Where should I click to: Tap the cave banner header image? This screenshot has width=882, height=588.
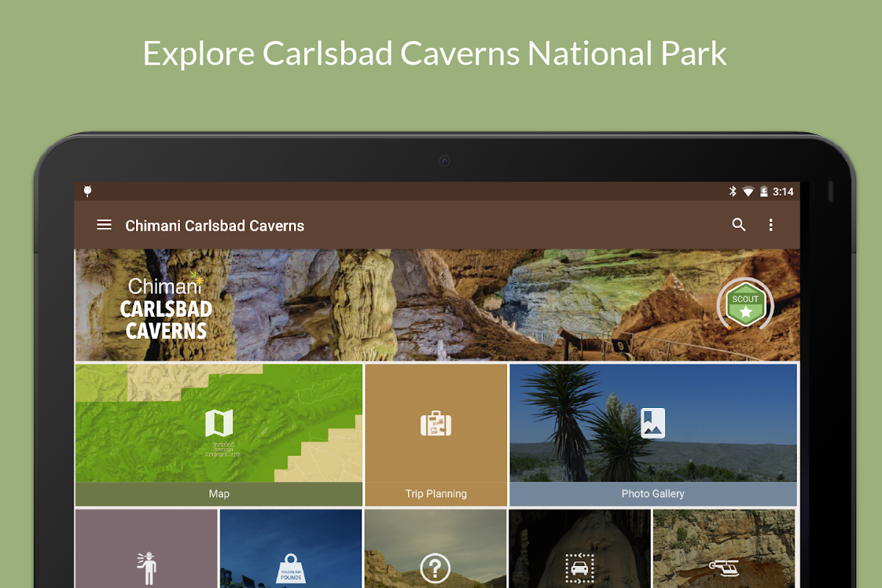point(437,305)
